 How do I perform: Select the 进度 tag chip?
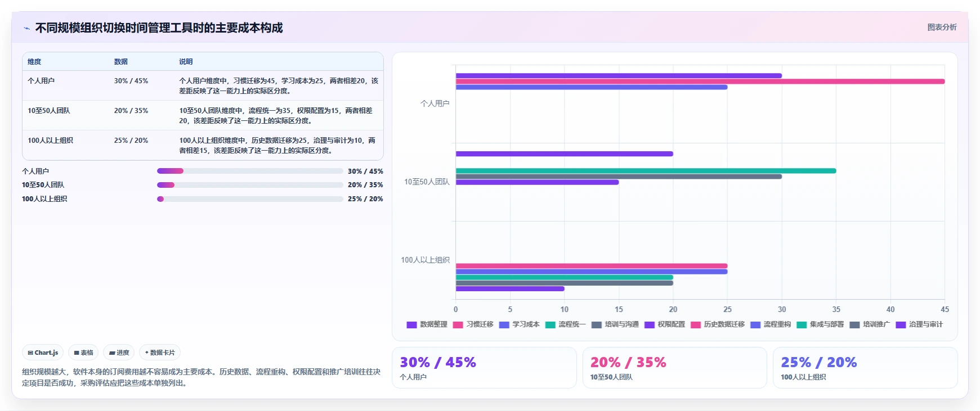(119, 353)
